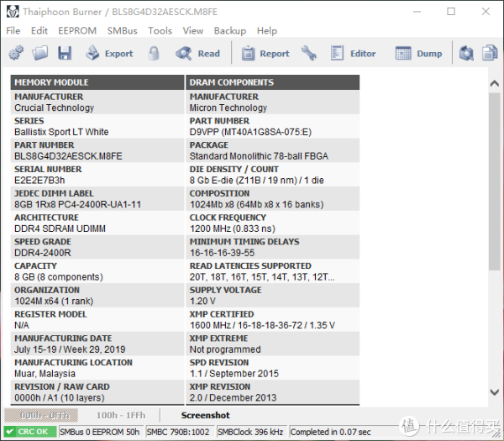The image size is (504, 441).
Task: Click the scroll down arrow
Action: tap(495, 392)
